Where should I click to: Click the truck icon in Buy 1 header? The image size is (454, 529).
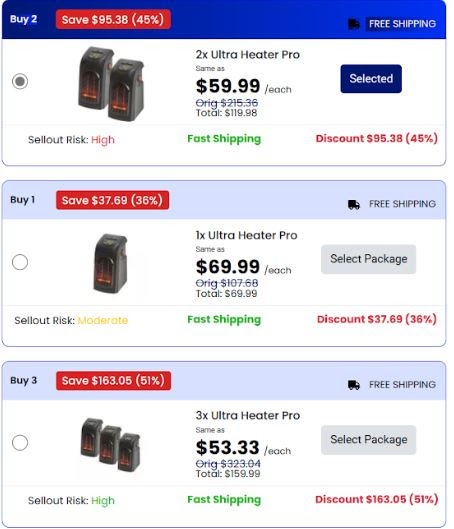(353, 204)
